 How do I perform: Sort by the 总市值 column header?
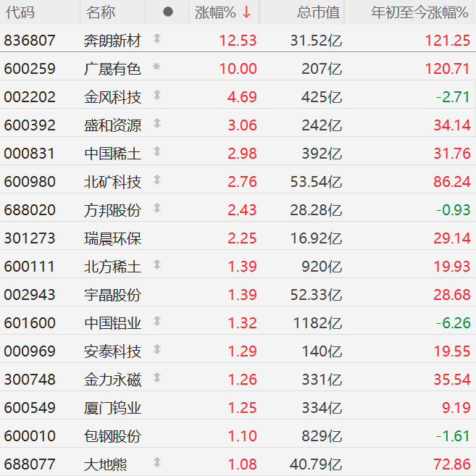[x=319, y=12]
